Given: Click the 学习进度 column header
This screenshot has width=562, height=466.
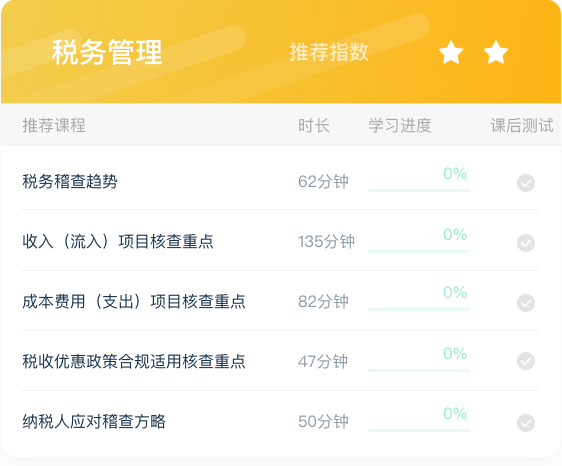Looking at the screenshot, I should point(400,125).
